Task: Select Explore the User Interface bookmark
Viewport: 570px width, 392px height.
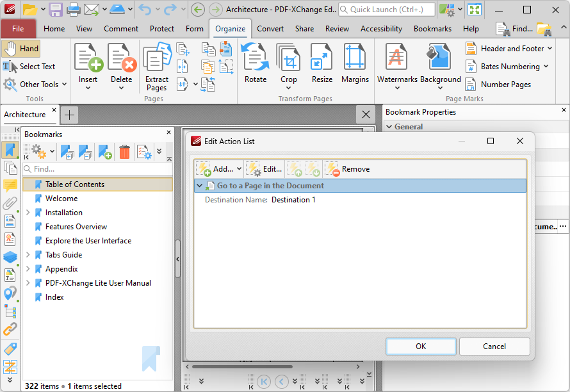Action: point(88,241)
